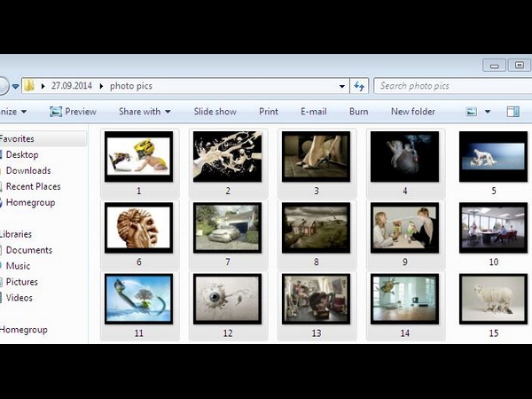The width and height of the screenshot is (532, 399).
Task: Select thumbnail 15 showing the sheep
Action: coord(493,299)
